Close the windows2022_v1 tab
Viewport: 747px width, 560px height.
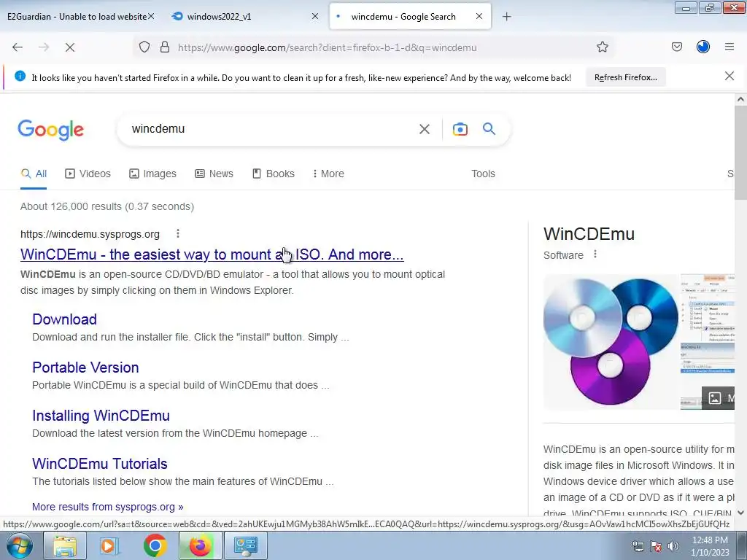315,16
